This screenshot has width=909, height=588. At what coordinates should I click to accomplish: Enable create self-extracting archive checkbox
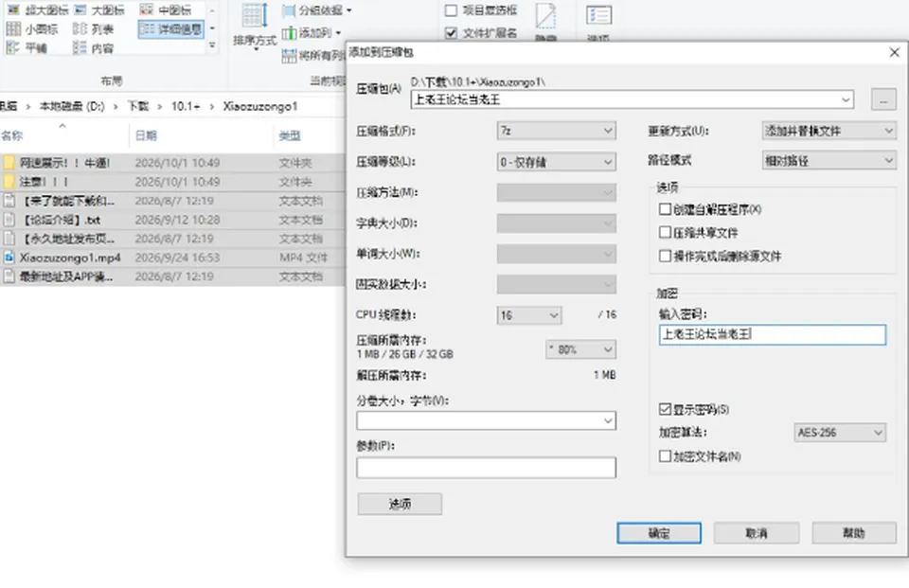tap(665, 209)
